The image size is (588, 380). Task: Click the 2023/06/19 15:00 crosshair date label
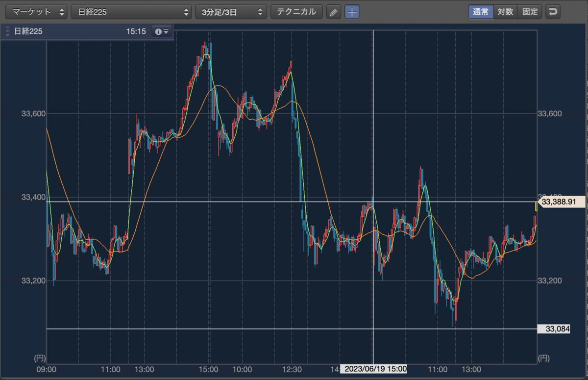pyautogui.click(x=373, y=369)
